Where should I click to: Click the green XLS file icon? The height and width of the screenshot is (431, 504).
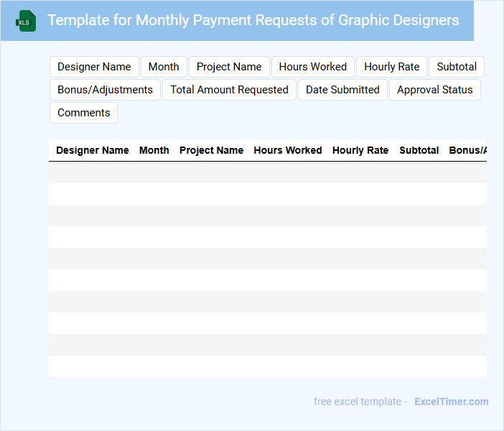(27, 22)
